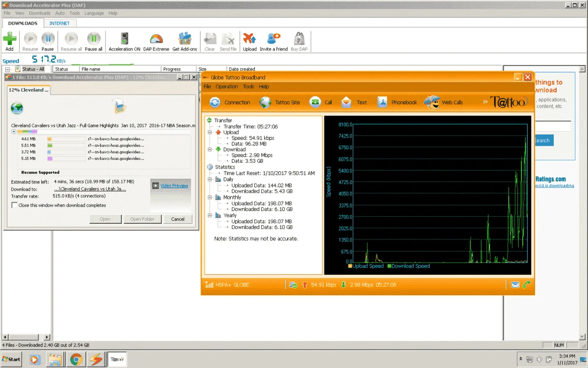Collapse the Monthly statistics node
This screenshot has height=368, width=588.
pyautogui.click(x=209, y=197)
